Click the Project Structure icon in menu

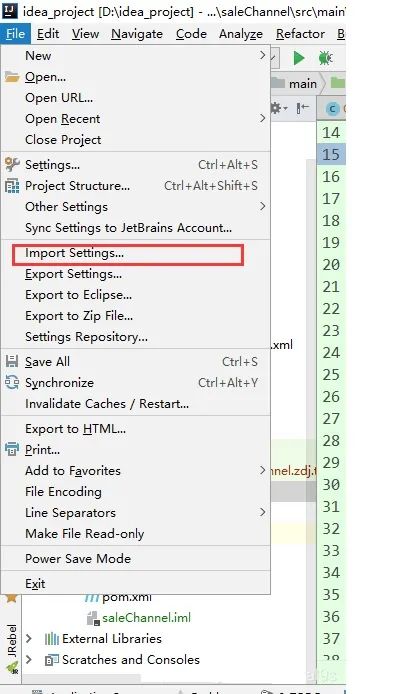point(12,186)
